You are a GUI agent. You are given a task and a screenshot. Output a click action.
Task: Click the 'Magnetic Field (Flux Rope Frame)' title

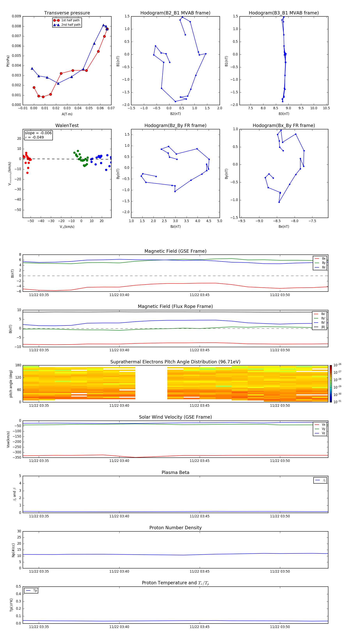175,307
